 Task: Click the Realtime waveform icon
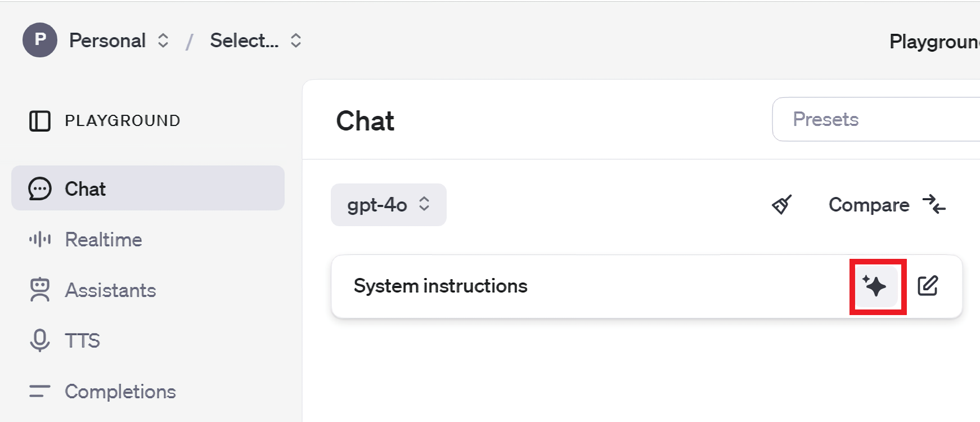point(39,240)
